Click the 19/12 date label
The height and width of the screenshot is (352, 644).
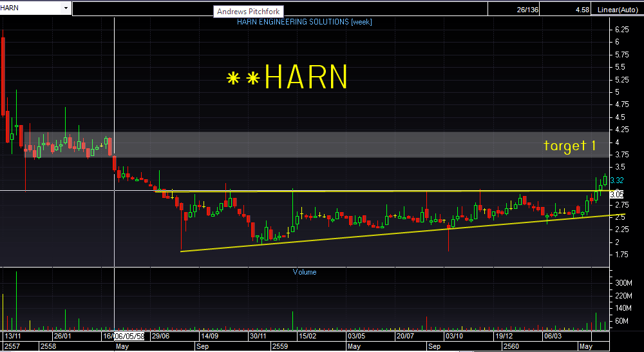click(503, 336)
